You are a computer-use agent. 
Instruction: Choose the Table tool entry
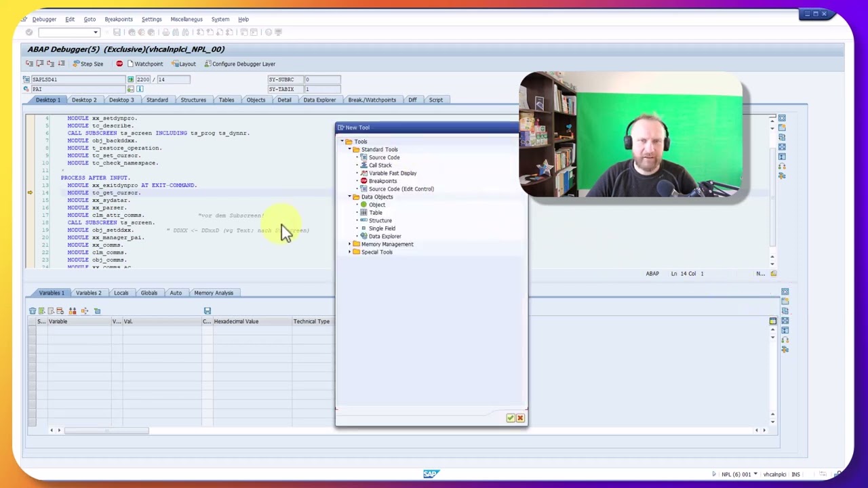(375, 213)
